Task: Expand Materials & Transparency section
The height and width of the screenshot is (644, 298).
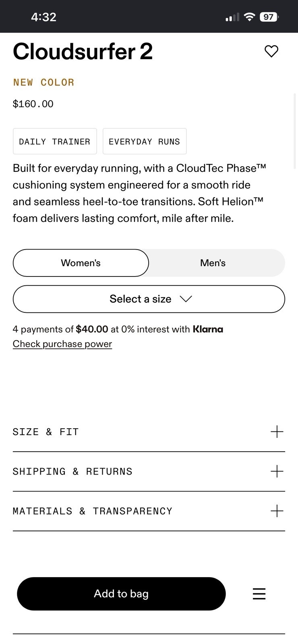Action: (x=149, y=511)
